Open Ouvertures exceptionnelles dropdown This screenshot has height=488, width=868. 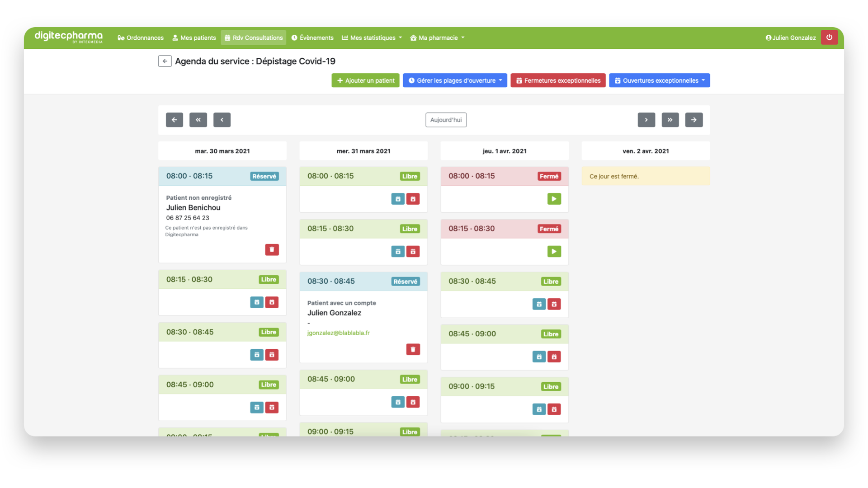tap(659, 80)
